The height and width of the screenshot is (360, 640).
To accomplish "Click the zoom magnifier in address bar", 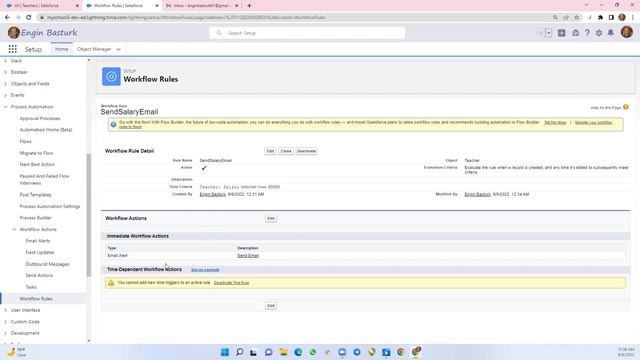I will (555, 18).
